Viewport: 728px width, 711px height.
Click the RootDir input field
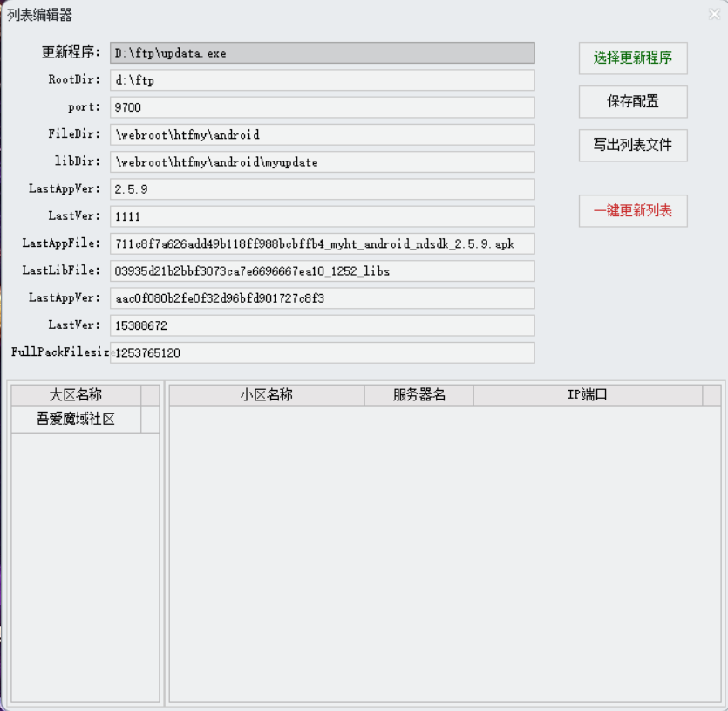[323, 80]
